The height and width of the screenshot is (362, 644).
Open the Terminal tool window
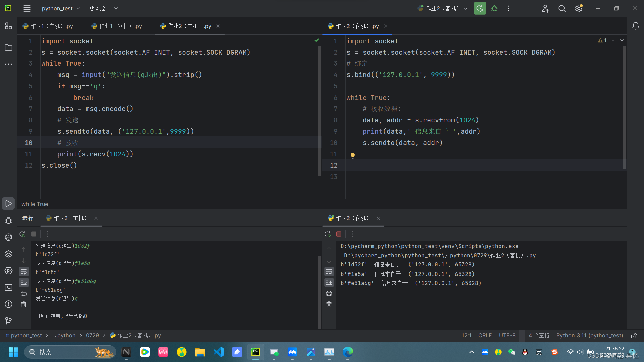tap(8, 287)
